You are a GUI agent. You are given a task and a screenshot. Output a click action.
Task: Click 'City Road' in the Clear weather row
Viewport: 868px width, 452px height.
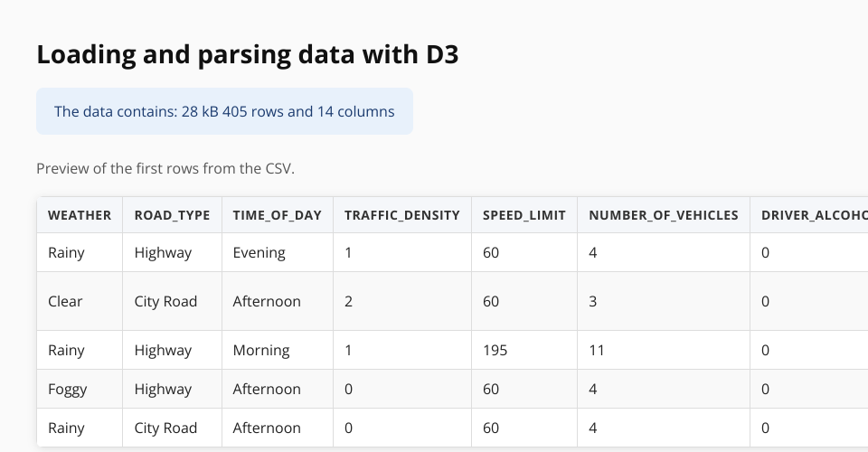point(165,301)
